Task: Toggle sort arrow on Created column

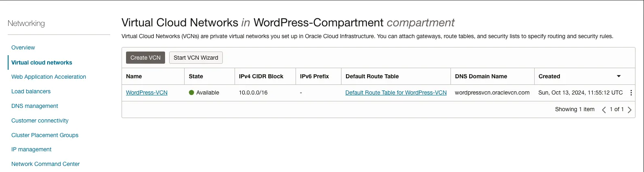Action: click(x=619, y=76)
